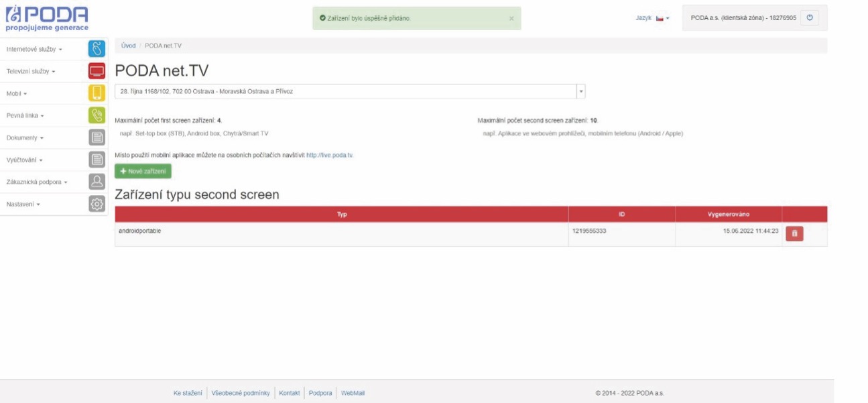Click the grey Dokumenty document icon
This screenshot has width=868, height=403.
pyautogui.click(x=97, y=137)
